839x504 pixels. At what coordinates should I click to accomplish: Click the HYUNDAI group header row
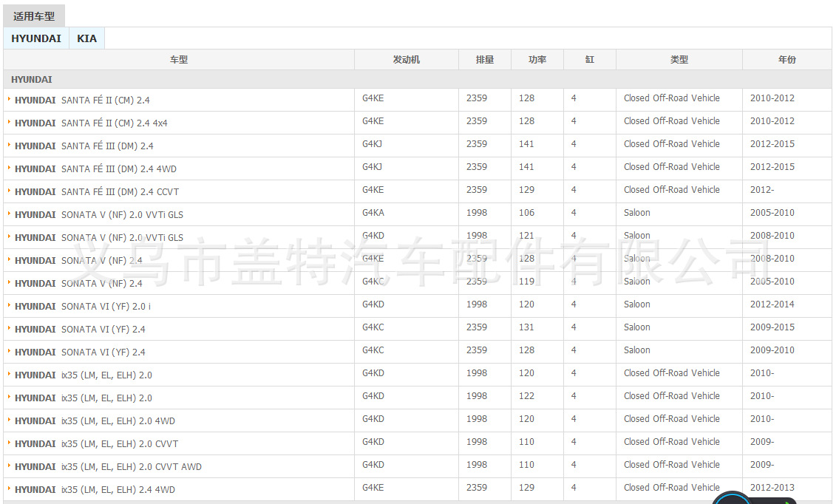pyautogui.click(x=418, y=80)
